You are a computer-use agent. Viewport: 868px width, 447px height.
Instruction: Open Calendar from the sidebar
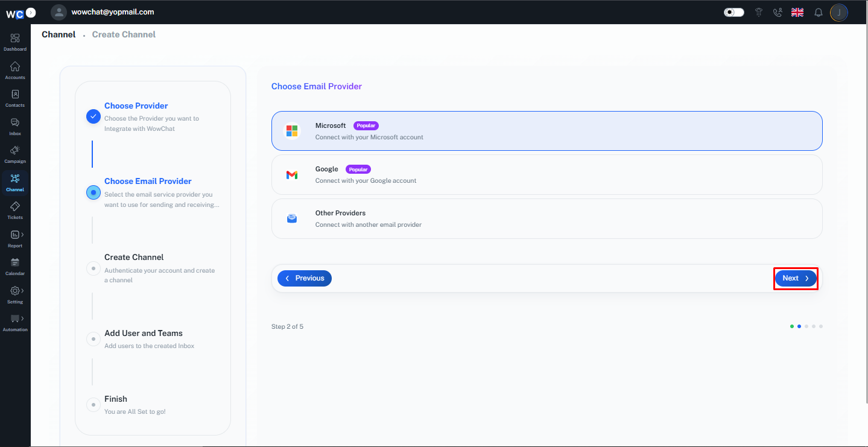point(15,262)
